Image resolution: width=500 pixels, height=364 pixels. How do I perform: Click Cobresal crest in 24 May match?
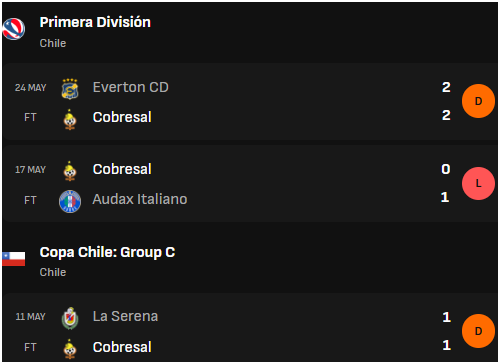[x=70, y=119]
